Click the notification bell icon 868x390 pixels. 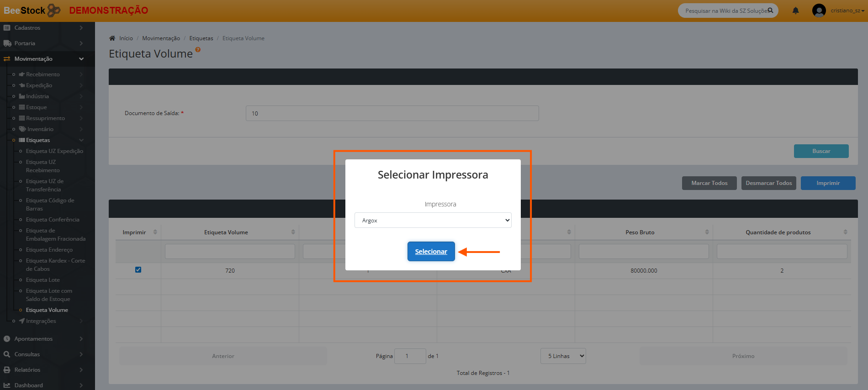tap(795, 11)
